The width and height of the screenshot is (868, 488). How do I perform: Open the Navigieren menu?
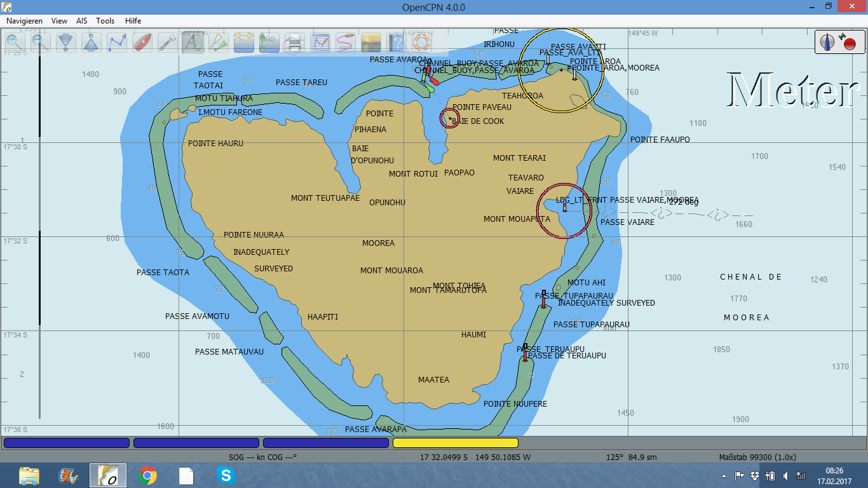pyautogui.click(x=24, y=20)
